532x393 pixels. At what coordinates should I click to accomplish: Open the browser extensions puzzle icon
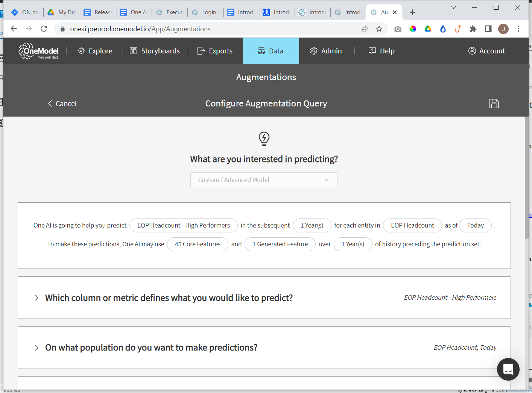pyautogui.click(x=473, y=29)
